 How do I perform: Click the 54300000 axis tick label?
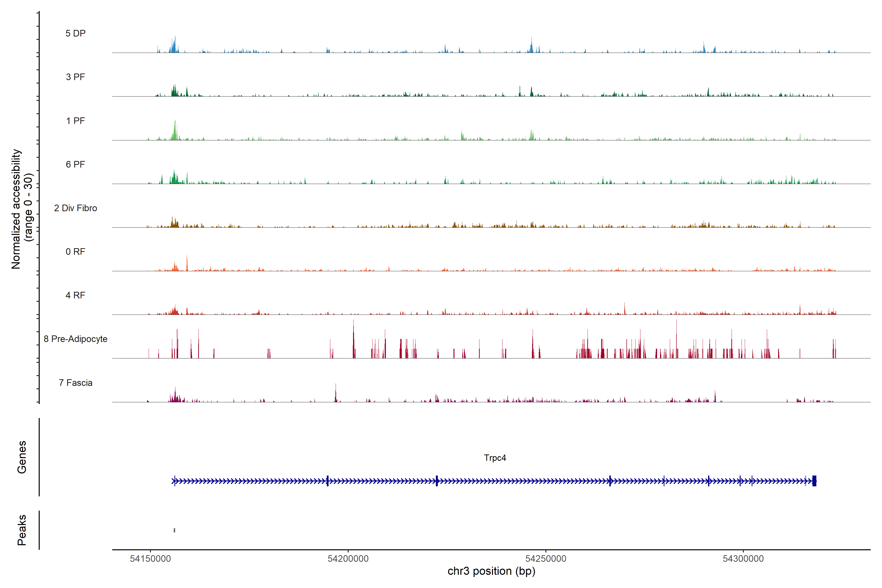[x=743, y=559]
